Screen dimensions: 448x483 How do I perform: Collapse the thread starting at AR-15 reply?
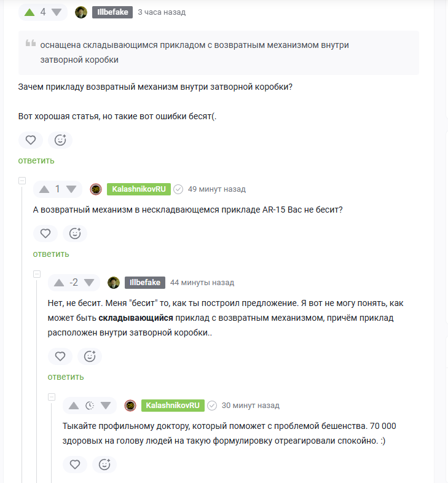click(22, 181)
